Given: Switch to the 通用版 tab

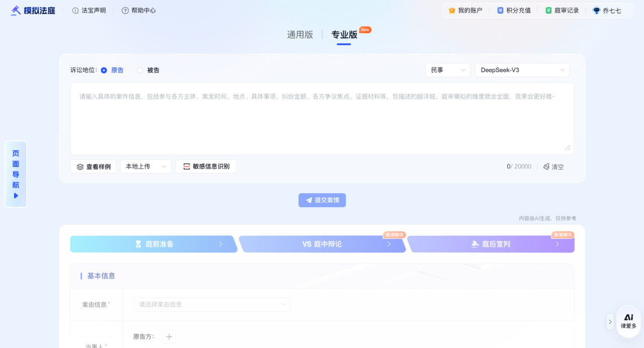Looking at the screenshot, I should (300, 35).
